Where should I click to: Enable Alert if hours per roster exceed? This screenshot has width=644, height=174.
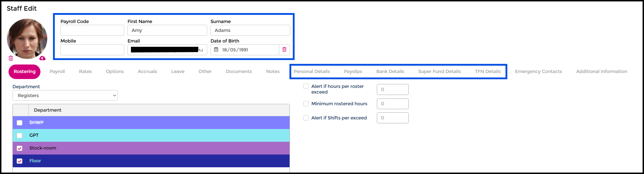(x=306, y=86)
